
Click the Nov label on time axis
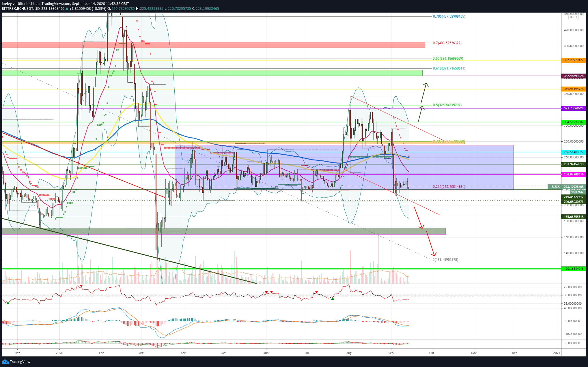(x=474, y=353)
